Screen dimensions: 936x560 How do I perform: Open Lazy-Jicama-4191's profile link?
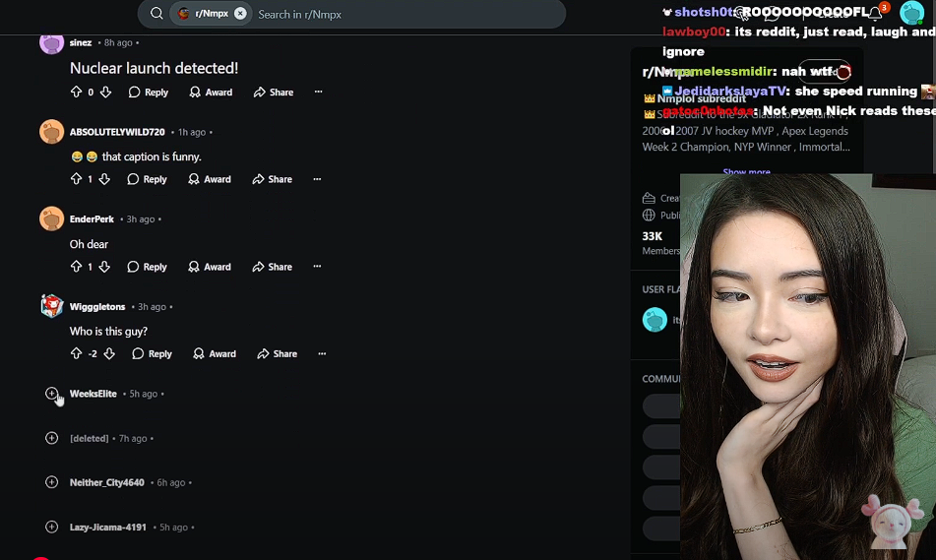[108, 528]
